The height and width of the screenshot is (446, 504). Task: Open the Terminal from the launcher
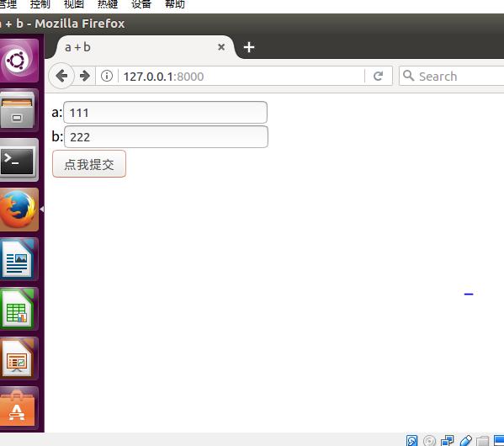coord(19,160)
